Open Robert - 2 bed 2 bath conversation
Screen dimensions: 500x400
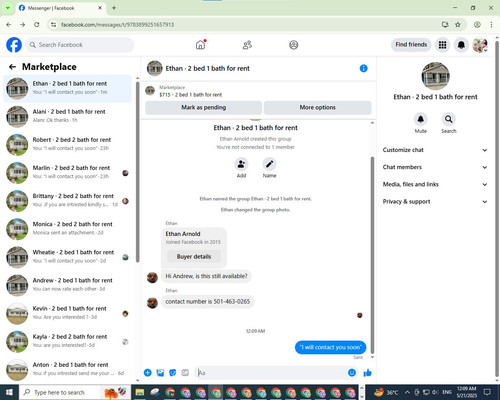(68, 144)
